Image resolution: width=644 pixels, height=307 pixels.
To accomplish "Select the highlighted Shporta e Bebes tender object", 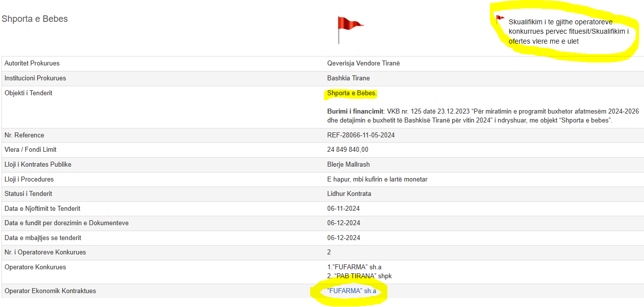I will 352,93.
